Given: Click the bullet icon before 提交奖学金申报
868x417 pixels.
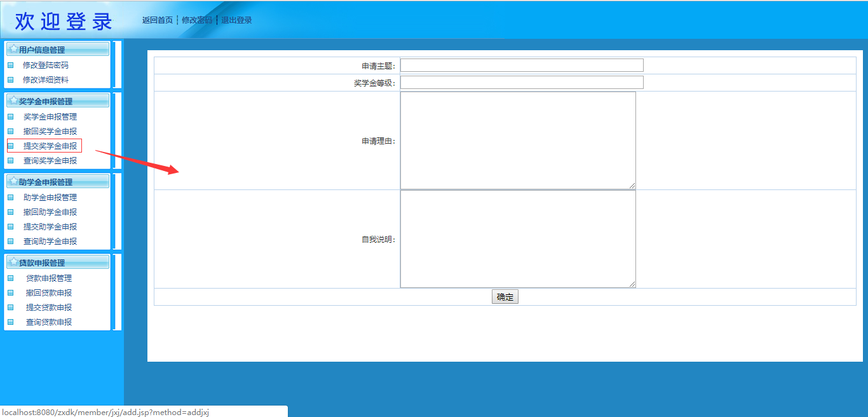Looking at the screenshot, I should point(10,146).
